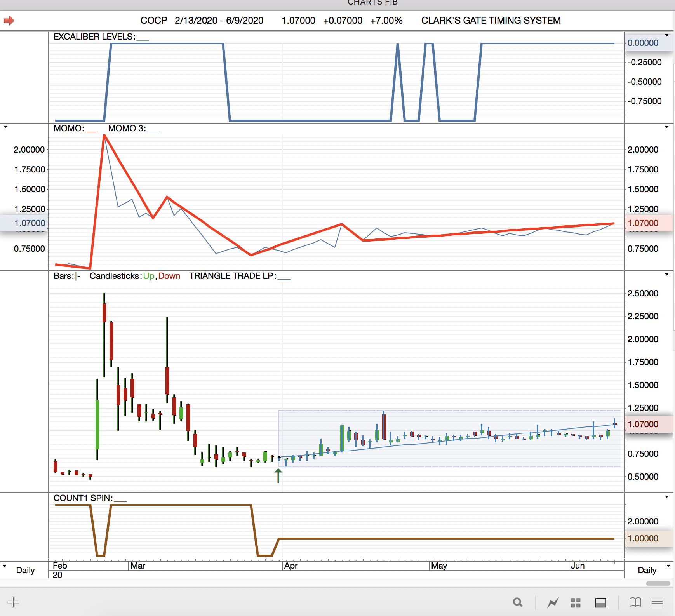Click the 1.07000 price marker on price axis

648,425
